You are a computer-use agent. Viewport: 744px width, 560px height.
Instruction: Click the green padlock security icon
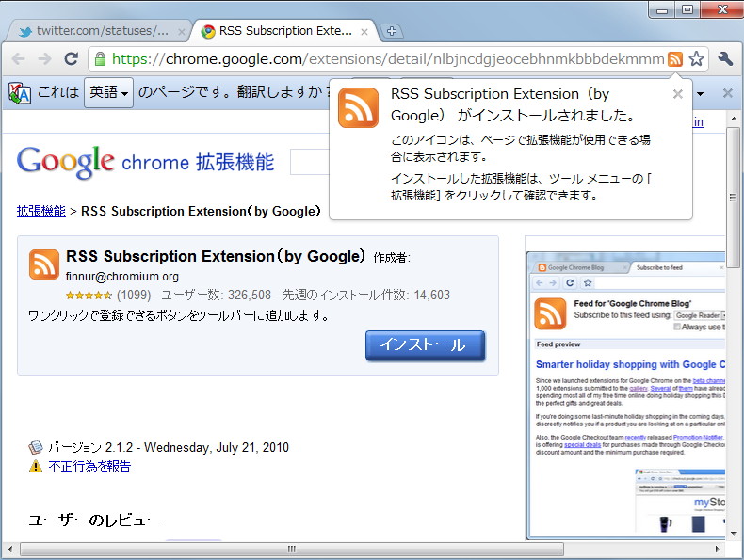click(100, 58)
